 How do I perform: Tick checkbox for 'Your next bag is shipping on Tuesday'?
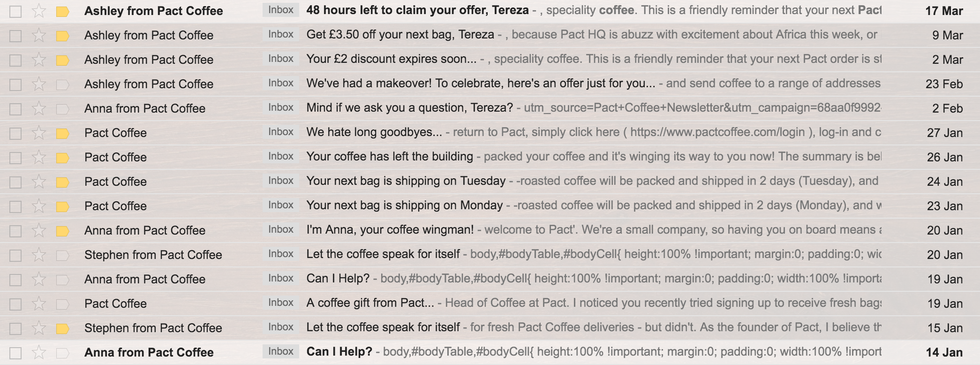pyautogui.click(x=15, y=182)
